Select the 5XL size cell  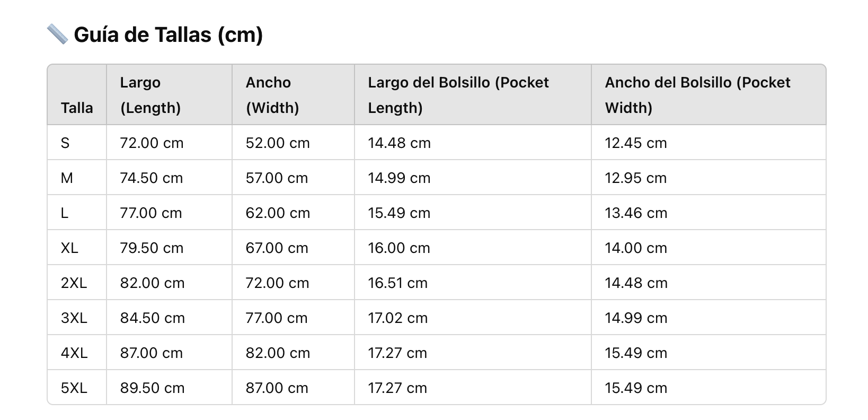pos(74,388)
